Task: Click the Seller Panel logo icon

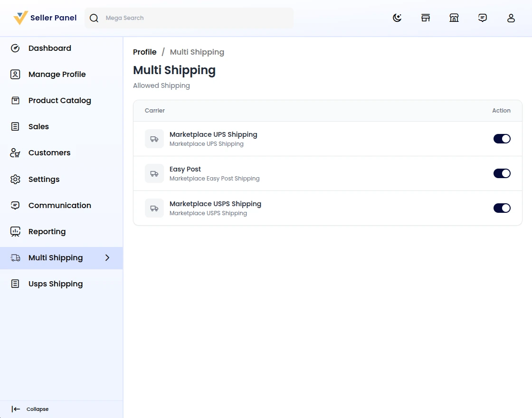Action: click(x=20, y=18)
